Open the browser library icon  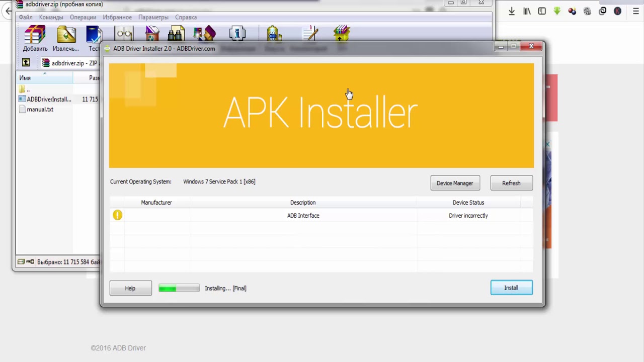[527, 11]
